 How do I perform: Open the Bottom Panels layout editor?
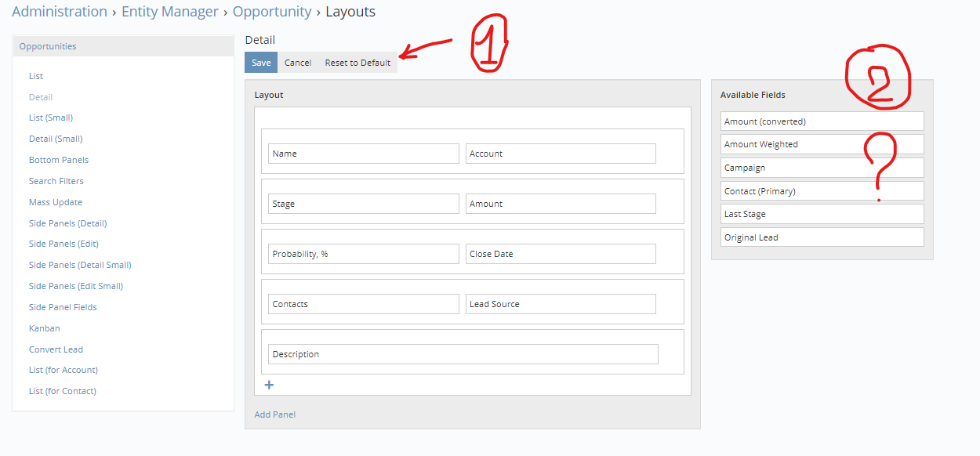[x=58, y=159]
